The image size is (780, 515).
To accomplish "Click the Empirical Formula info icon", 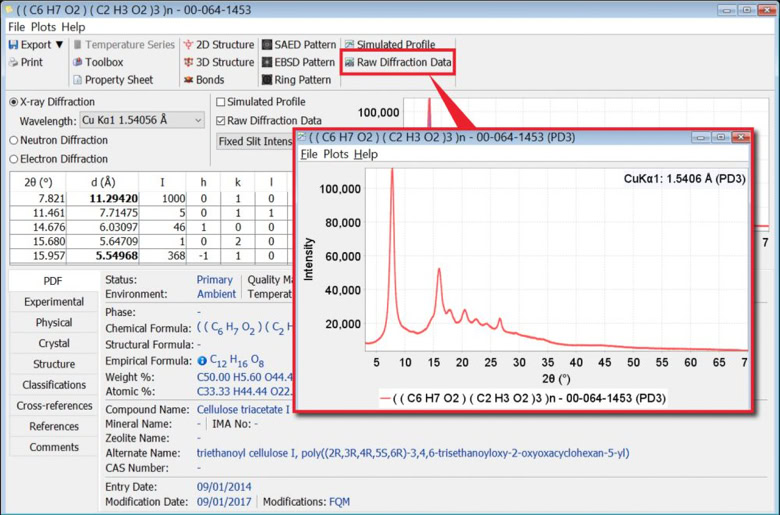I will pyautogui.click(x=202, y=361).
